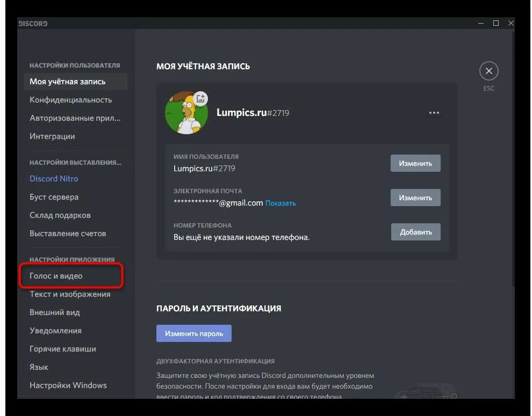532x416 pixels.
Task: Click the masked @gmail.com email text
Action: click(218, 203)
